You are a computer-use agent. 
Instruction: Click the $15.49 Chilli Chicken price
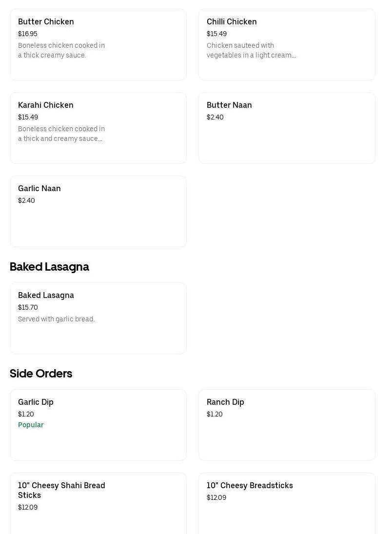pyautogui.click(x=216, y=34)
